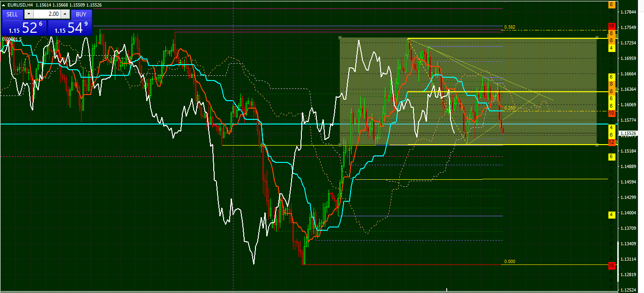The image size is (644, 293).
Task: Collapse the one-click trading panel arrow
Action: click(4, 5)
